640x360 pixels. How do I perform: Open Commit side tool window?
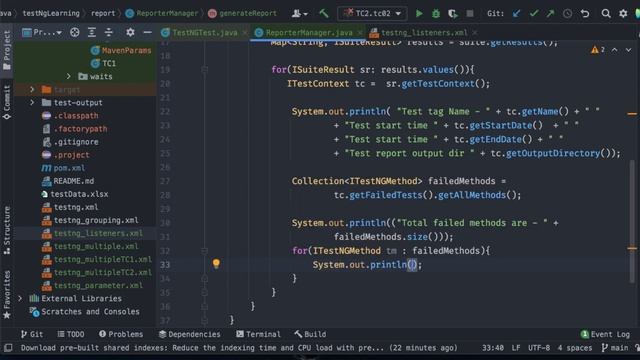pos(7,102)
